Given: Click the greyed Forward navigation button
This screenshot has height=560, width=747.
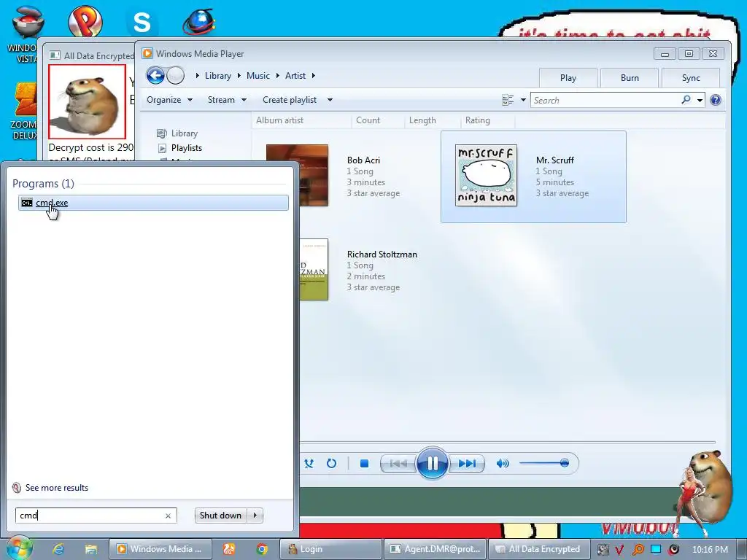Looking at the screenshot, I should click(175, 75).
